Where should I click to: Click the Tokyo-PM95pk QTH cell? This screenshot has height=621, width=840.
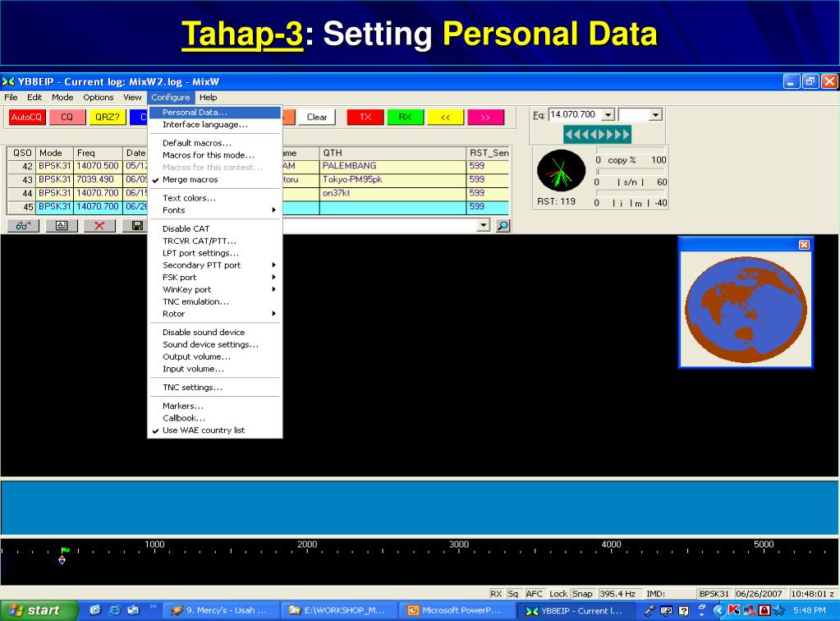click(x=392, y=180)
